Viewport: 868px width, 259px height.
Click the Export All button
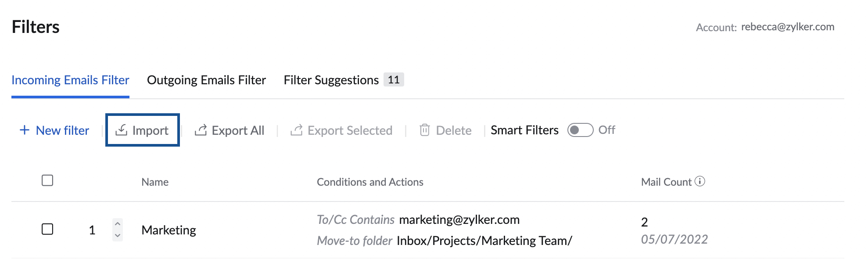pos(230,130)
